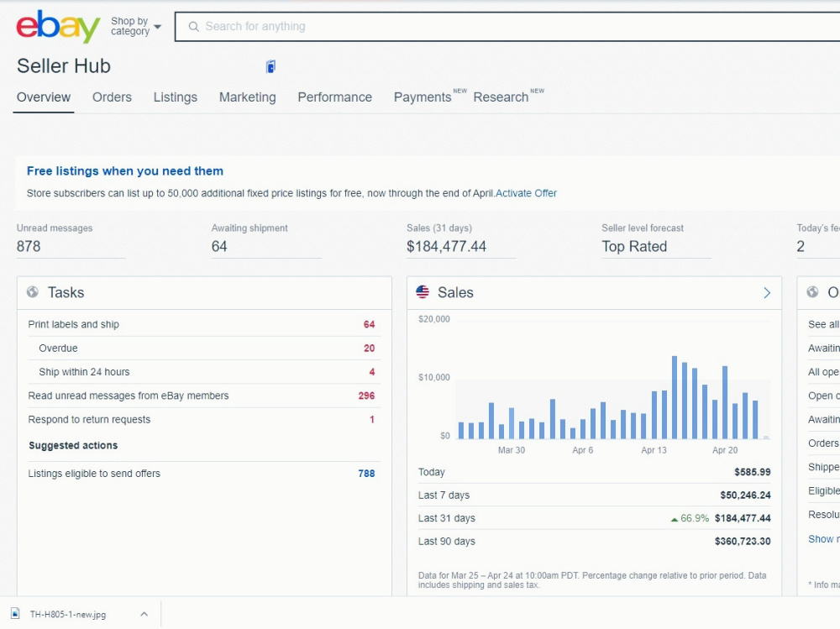
Task: Open the Shop by category dropdown
Action: pos(135,26)
